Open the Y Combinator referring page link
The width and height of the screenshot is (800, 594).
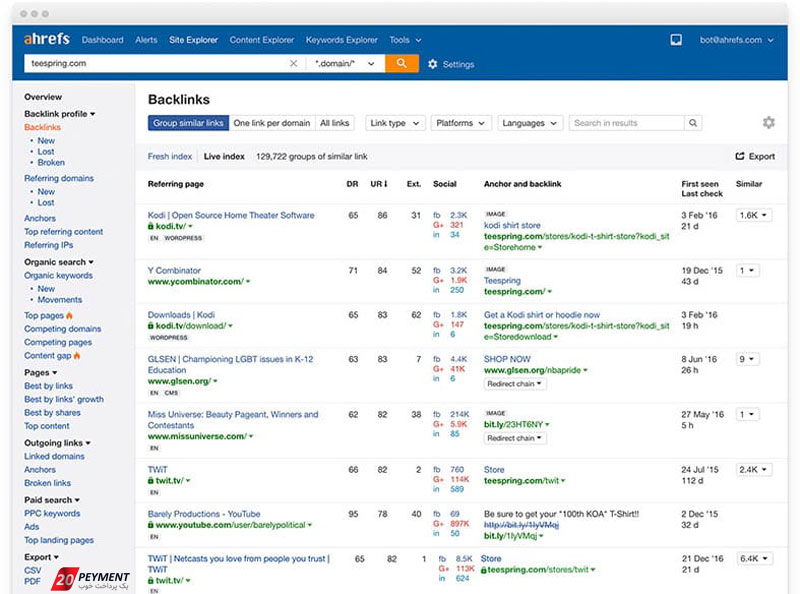pyautogui.click(x=174, y=270)
